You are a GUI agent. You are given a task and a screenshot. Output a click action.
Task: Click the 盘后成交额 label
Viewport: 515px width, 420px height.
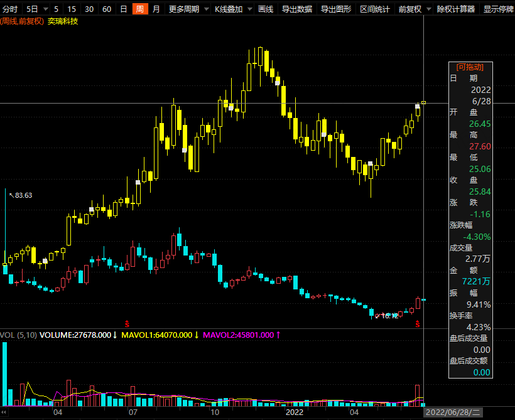click(469, 361)
